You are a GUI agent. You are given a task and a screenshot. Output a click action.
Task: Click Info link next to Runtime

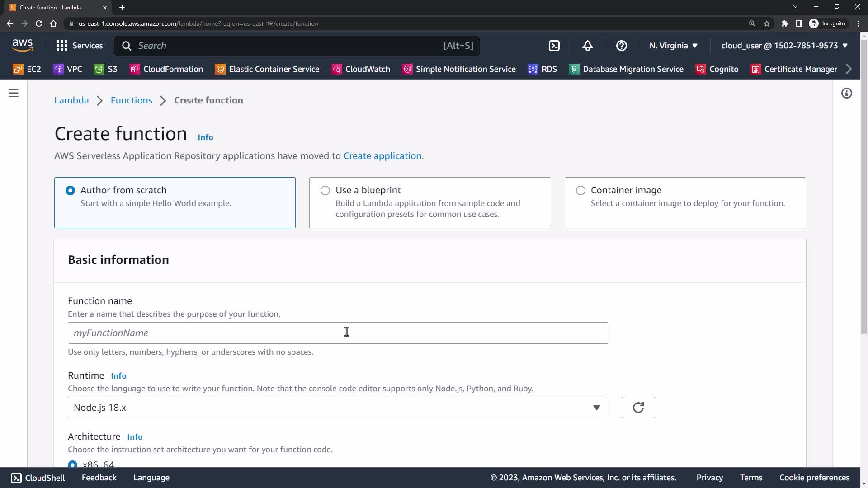click(118, 376)
